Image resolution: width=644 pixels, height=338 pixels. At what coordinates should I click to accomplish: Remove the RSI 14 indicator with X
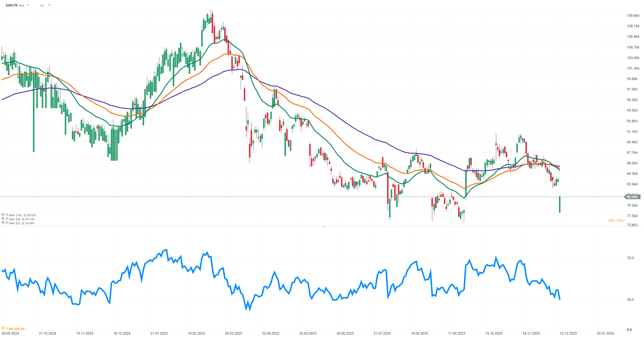7,328
